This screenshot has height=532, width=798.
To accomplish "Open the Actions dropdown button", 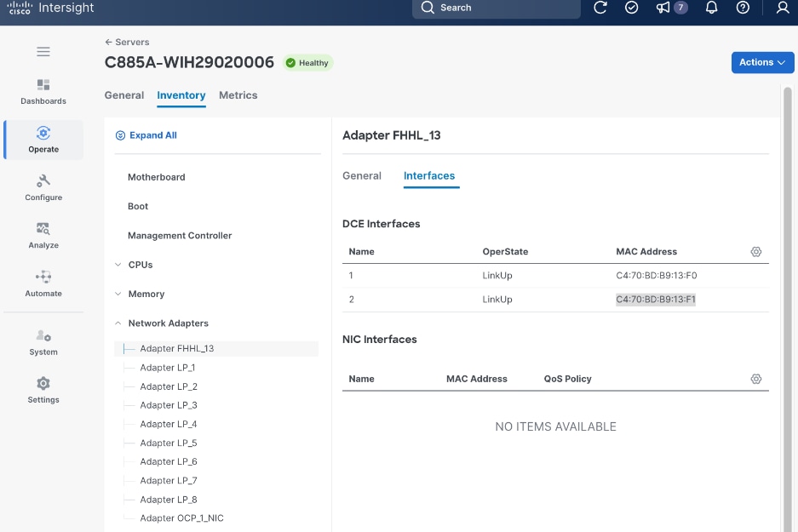I will [762, 62].
